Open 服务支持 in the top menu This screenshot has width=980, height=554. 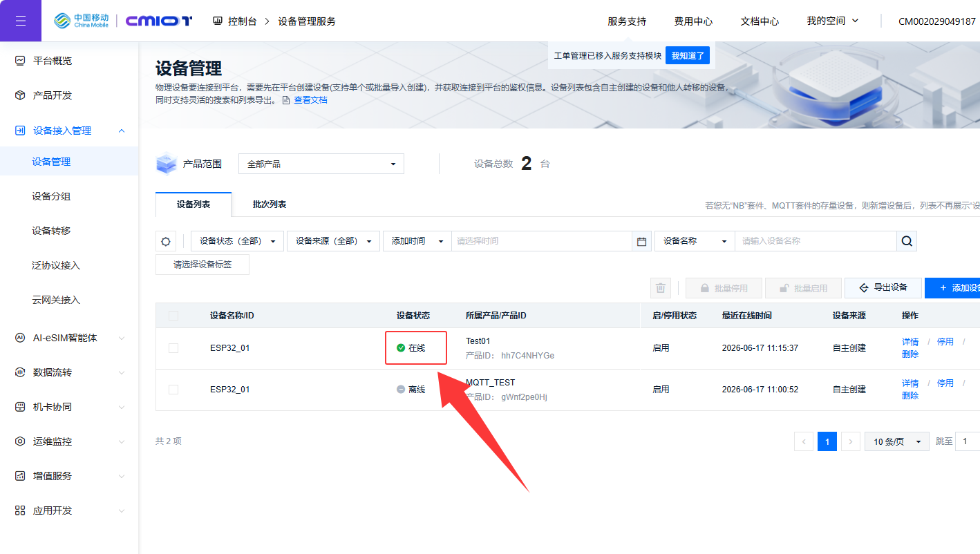point(627,21)
